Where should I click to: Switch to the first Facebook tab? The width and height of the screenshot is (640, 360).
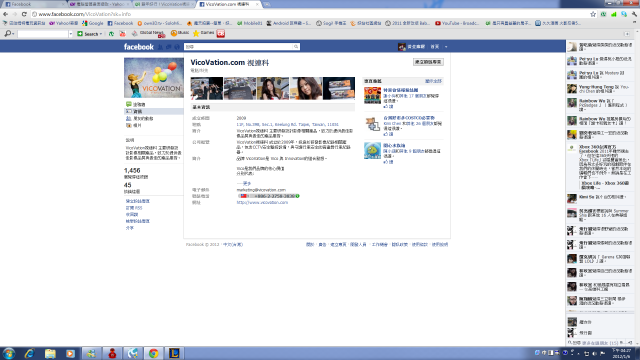[33, 4]
